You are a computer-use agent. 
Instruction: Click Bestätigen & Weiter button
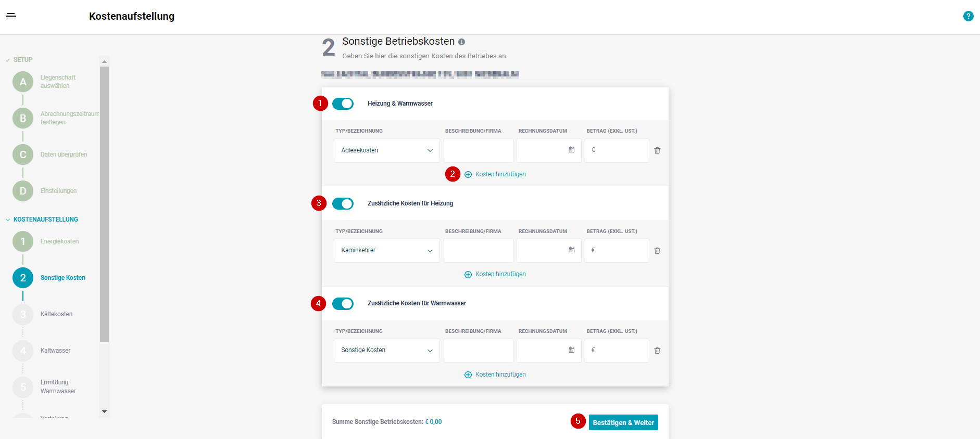(x=623, y=422)
